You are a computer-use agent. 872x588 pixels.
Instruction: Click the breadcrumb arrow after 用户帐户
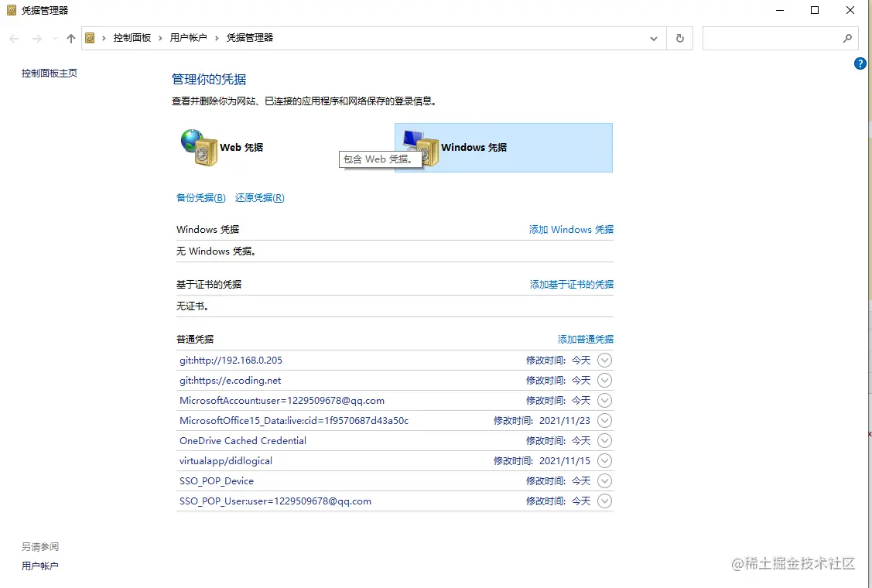pyautogui.click(x=217, y=38)
